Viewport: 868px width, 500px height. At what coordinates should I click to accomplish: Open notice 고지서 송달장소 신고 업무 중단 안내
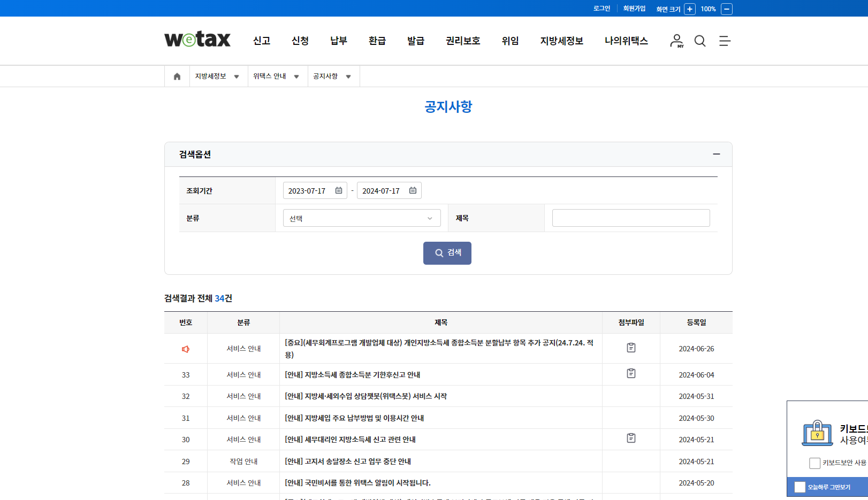[348, 461]
